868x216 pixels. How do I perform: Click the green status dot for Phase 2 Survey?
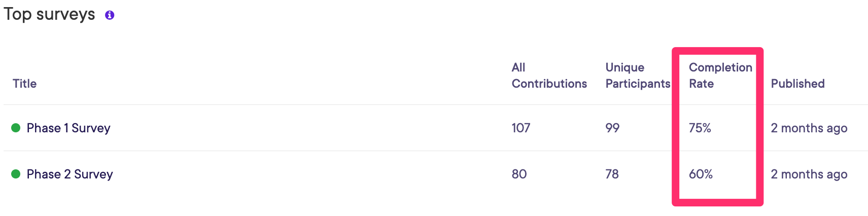click(x=16, y=174)
